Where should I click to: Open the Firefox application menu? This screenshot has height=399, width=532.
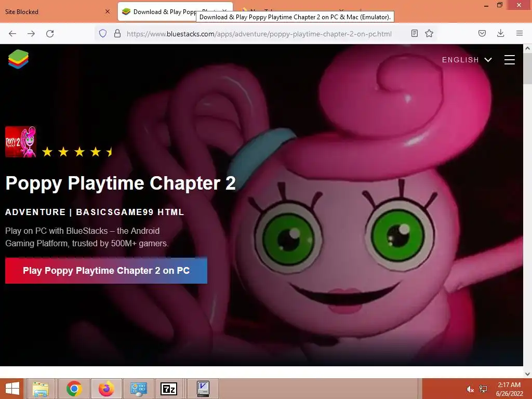pyautogui.click(x=520, y=33)
